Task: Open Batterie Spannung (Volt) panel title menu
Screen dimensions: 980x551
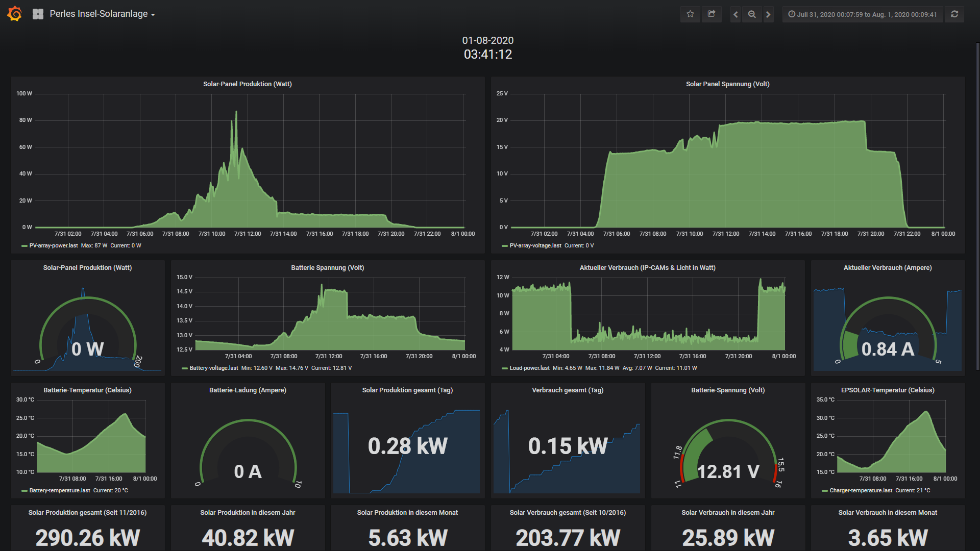Action: [327, 267]
